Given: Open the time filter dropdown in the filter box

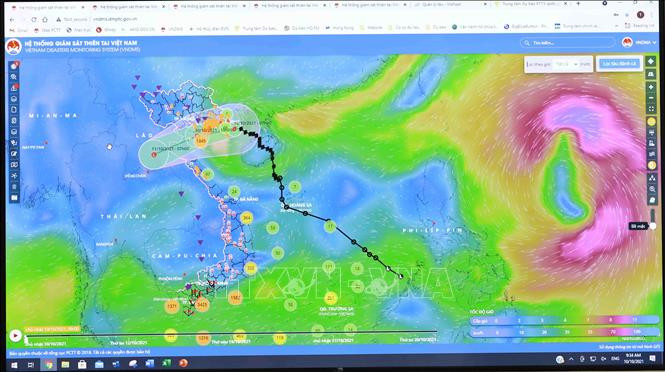Looking at the screenshot, I should tap(567, 64).
